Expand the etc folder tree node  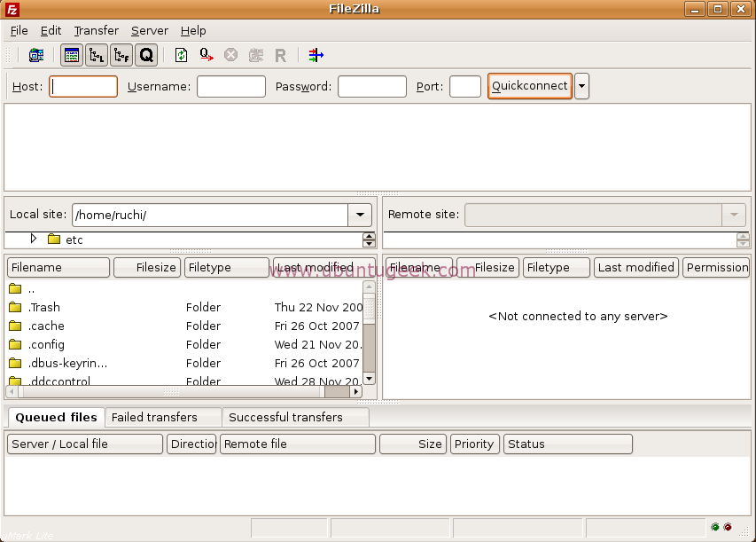(34, 239)
